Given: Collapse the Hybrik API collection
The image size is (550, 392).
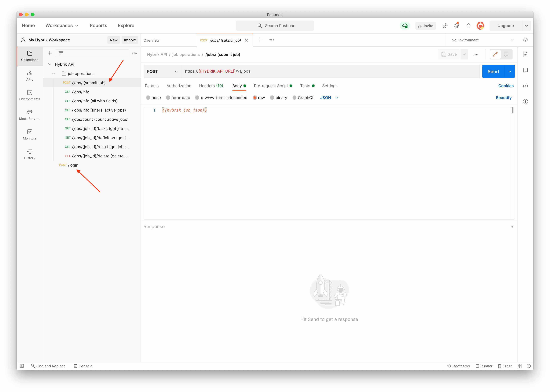Looking at the screenshot, I should [50, 64].
